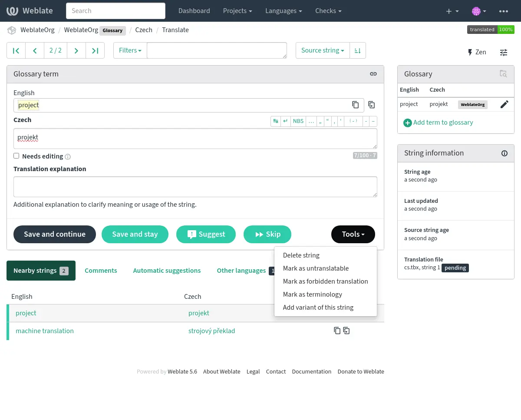
Task: Go to the next string arrow
Action: point(76,50)
